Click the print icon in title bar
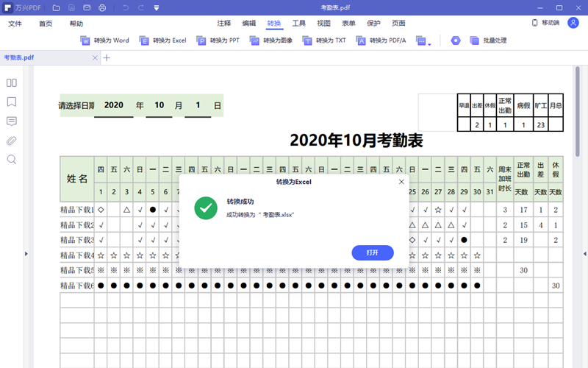The height and width of the screenshot is (368, 588). [x=102, y=8]
